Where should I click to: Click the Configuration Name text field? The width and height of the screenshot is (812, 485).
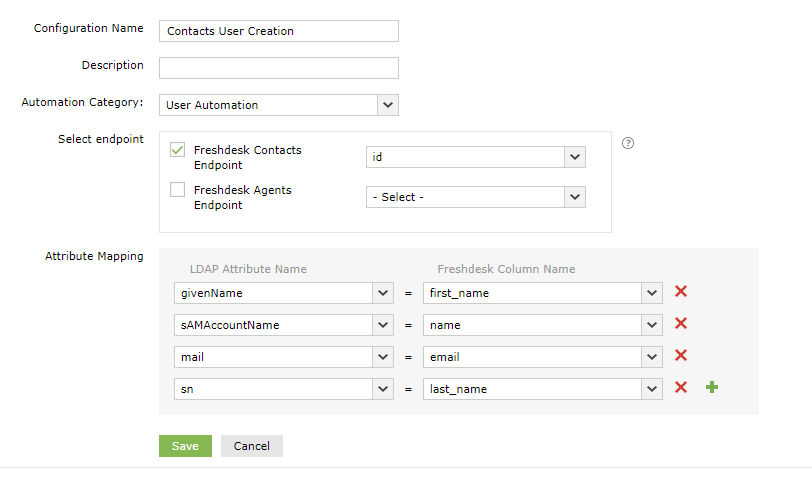coord(278,31)
